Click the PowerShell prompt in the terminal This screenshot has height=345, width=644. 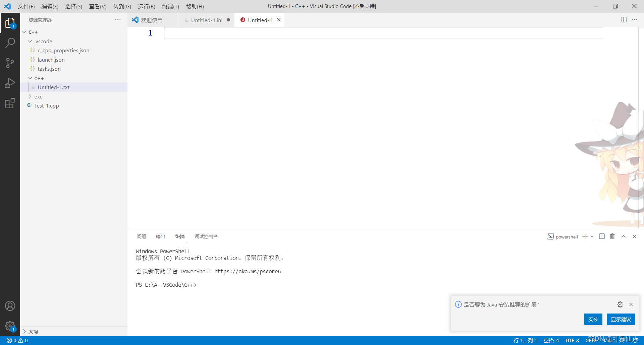coord(166,285)
